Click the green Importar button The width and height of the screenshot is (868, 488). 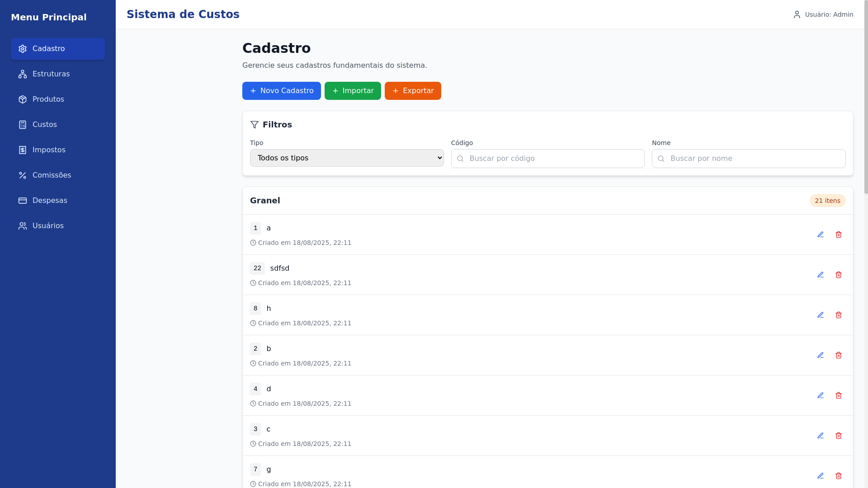click(353, 91)
